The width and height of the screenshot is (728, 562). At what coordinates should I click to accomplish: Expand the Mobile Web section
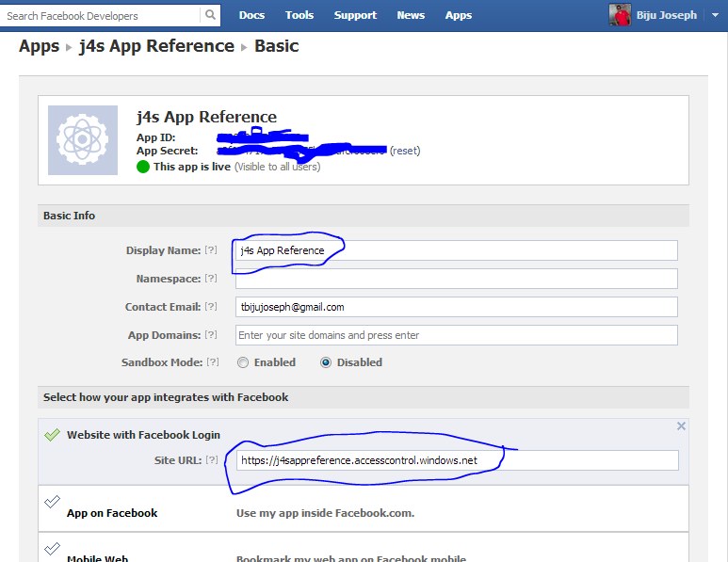pyautogui.click(x=364, y=548)
